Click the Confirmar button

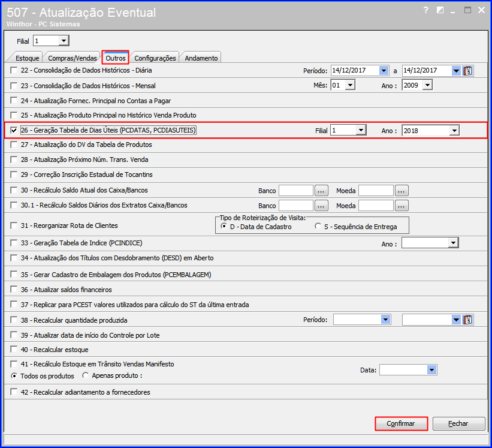401,423
